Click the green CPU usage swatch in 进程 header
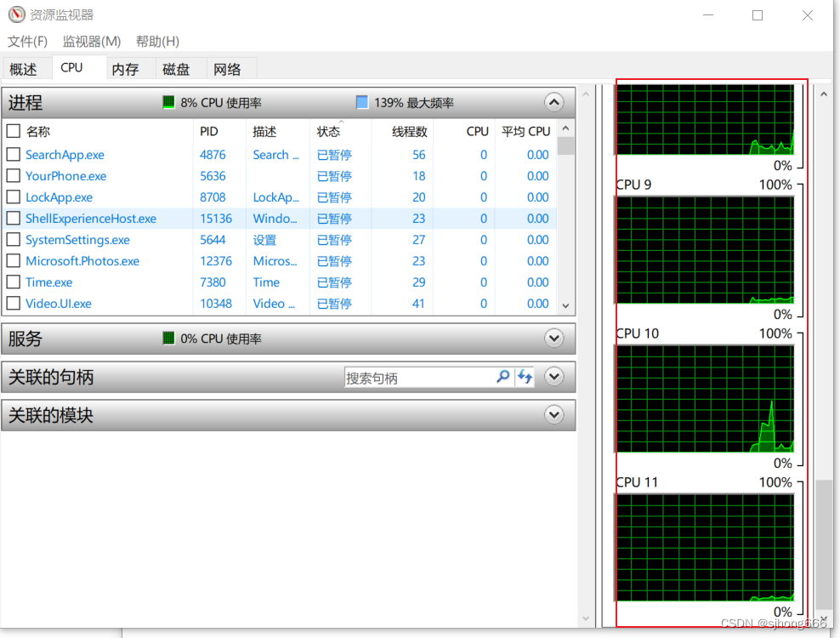The height and width of the screenshot is (638, 840). [x=168, y=102]
